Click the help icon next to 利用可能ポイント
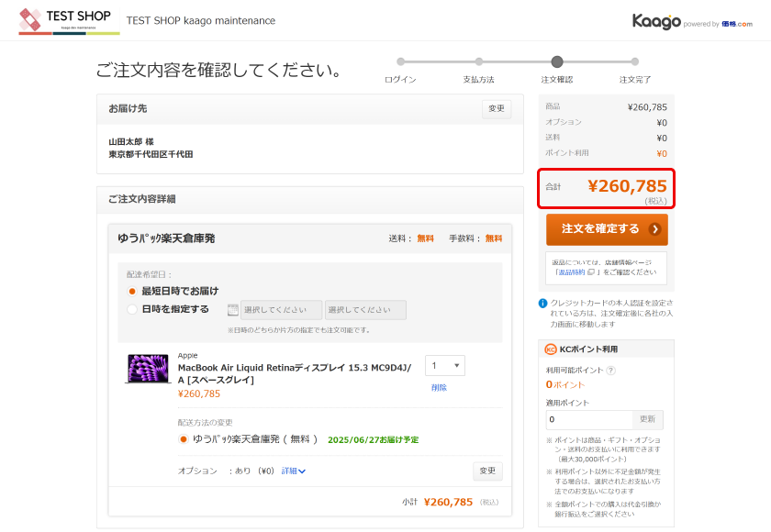771x532 pixels. tap(610, 371)
